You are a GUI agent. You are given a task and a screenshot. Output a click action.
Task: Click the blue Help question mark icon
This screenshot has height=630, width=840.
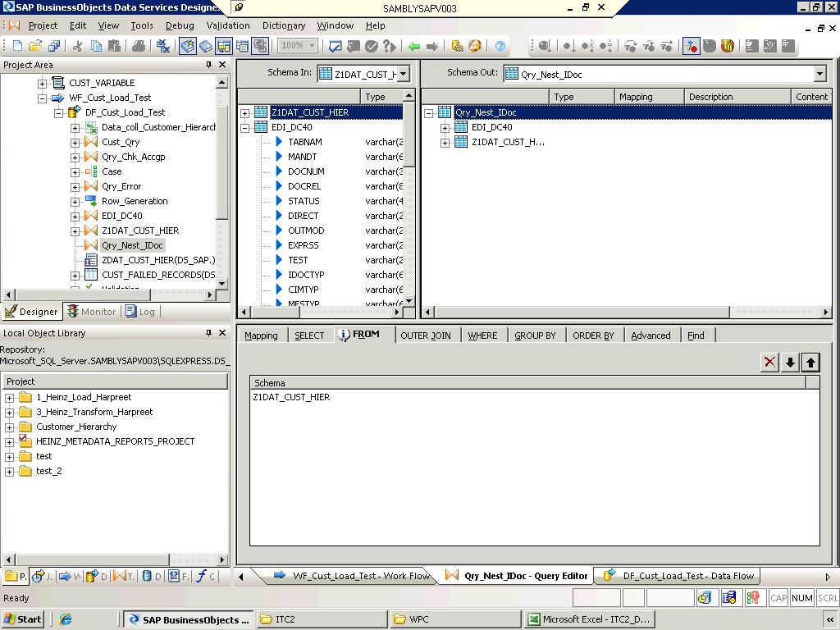500,46
